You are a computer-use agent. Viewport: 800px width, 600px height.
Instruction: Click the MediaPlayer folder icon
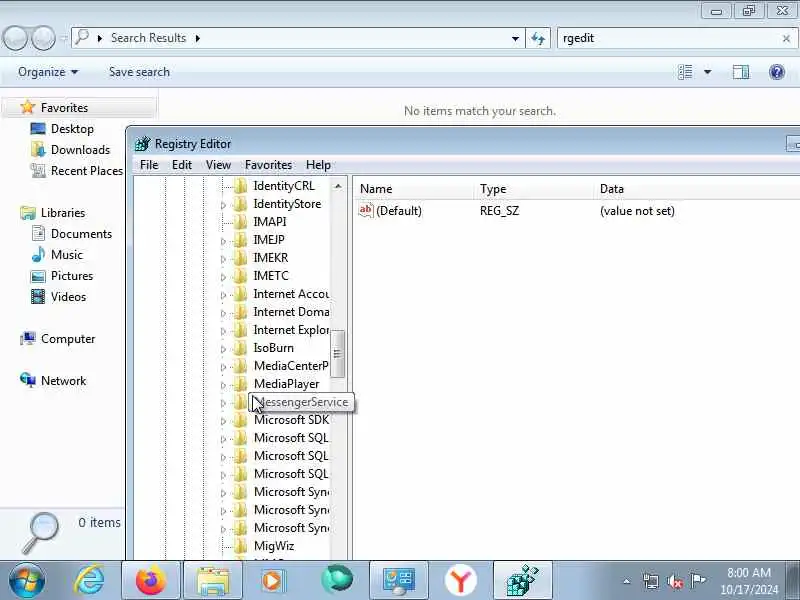pos(240,384)
